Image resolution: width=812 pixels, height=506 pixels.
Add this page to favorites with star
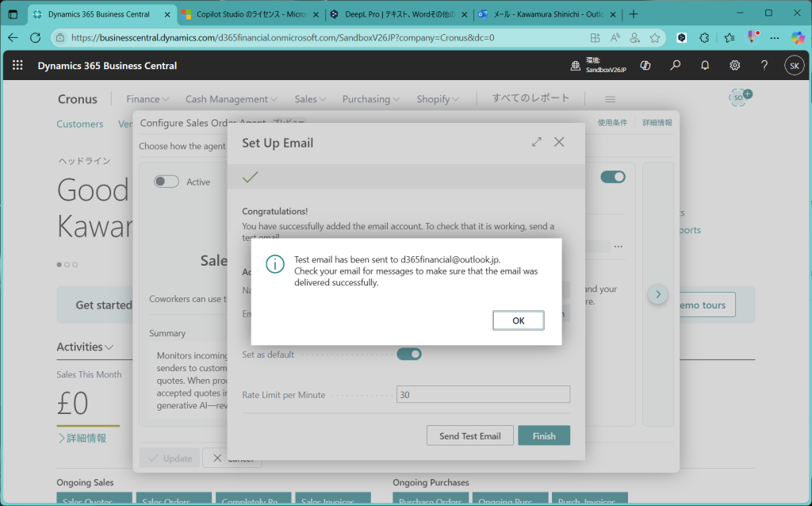[x=655, y=37]
